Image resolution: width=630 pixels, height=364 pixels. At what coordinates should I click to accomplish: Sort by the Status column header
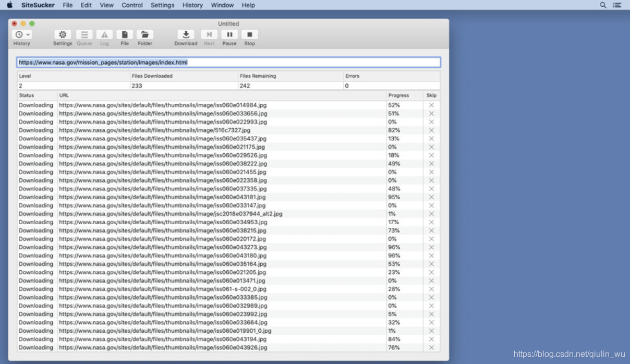tap(37, 95)
